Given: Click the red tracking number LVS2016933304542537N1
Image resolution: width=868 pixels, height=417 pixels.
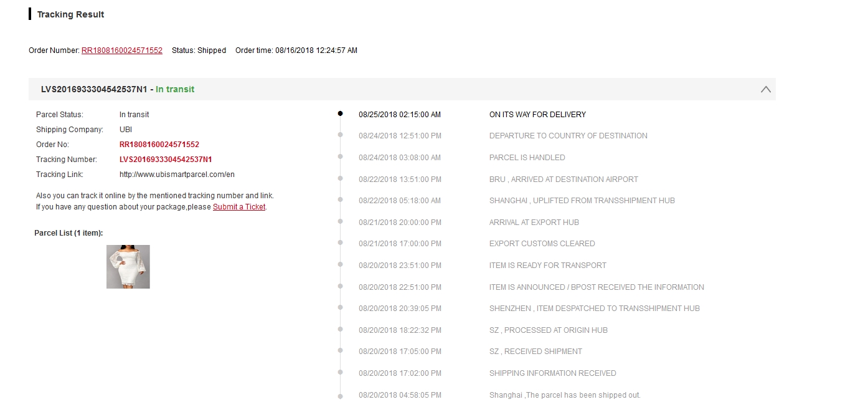Looking at the screenshot, I should (166, 159).
